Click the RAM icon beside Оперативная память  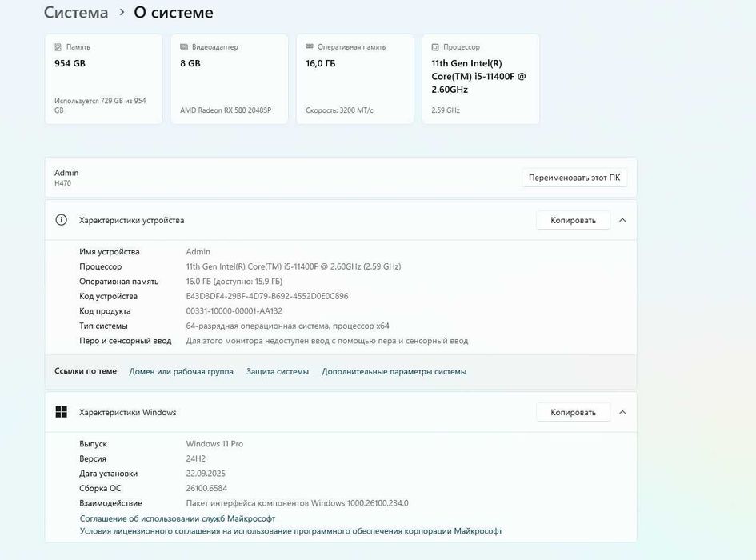tap(310, 46)
